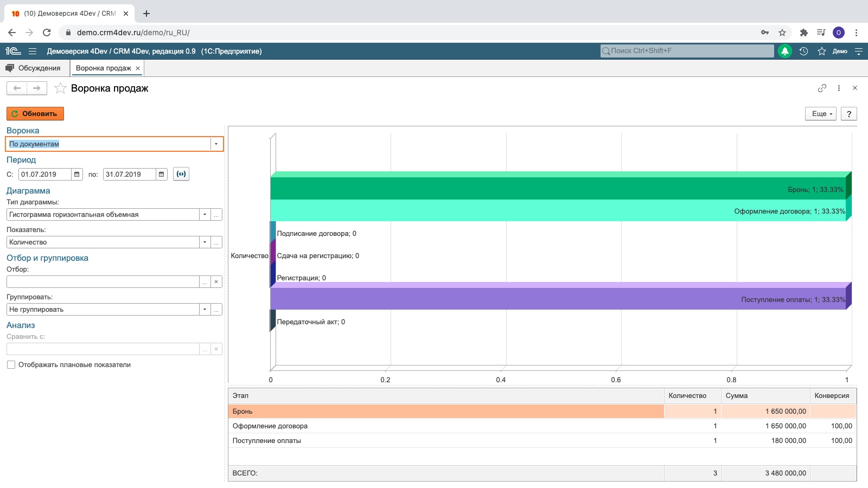The image size is (868, 488).
Task: Click the orange 'Обновить' button
Action: [x=35, y=114]
